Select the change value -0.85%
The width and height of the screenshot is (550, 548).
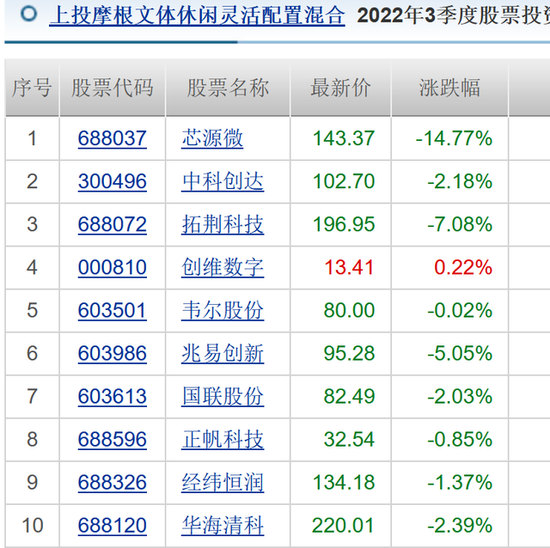point(460,440)
